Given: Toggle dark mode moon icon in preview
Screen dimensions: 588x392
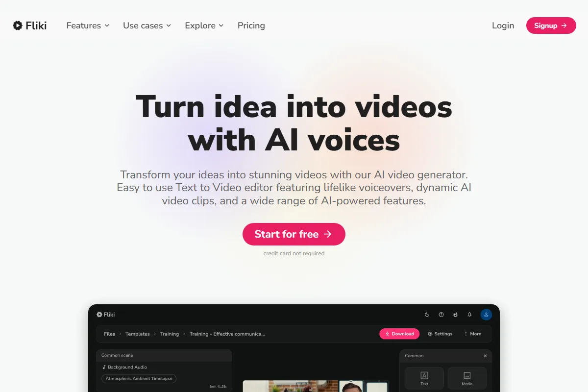Looking at the screenshot, I should pyautogui.click(x=427, y=315).
